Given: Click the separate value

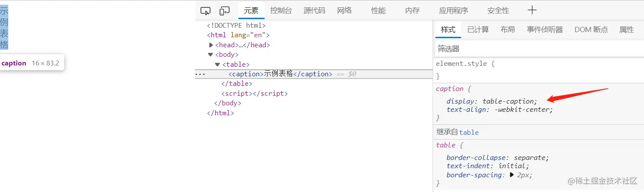Looking at the screenshot, I should click(530, 157).
